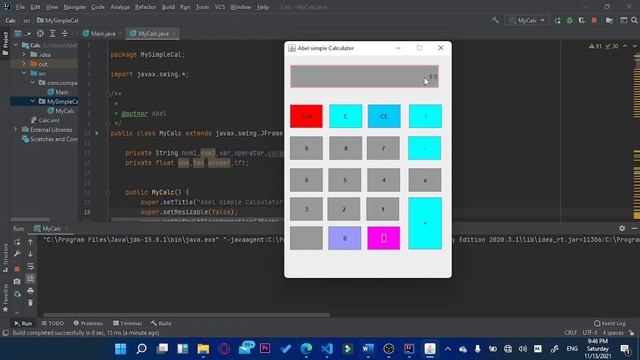Collapse the Calc project root node

[16, 45]
